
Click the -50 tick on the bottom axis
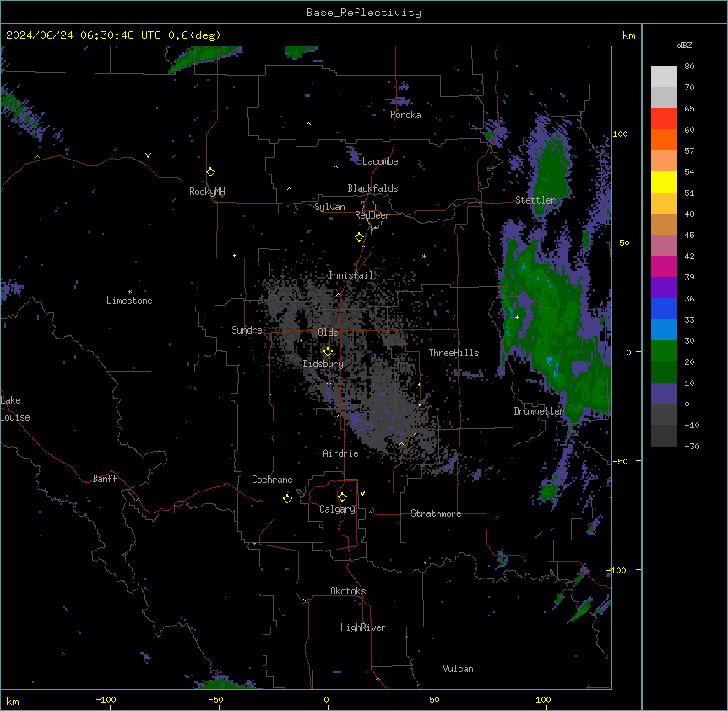pyautogui.click(x=215, y=699)
